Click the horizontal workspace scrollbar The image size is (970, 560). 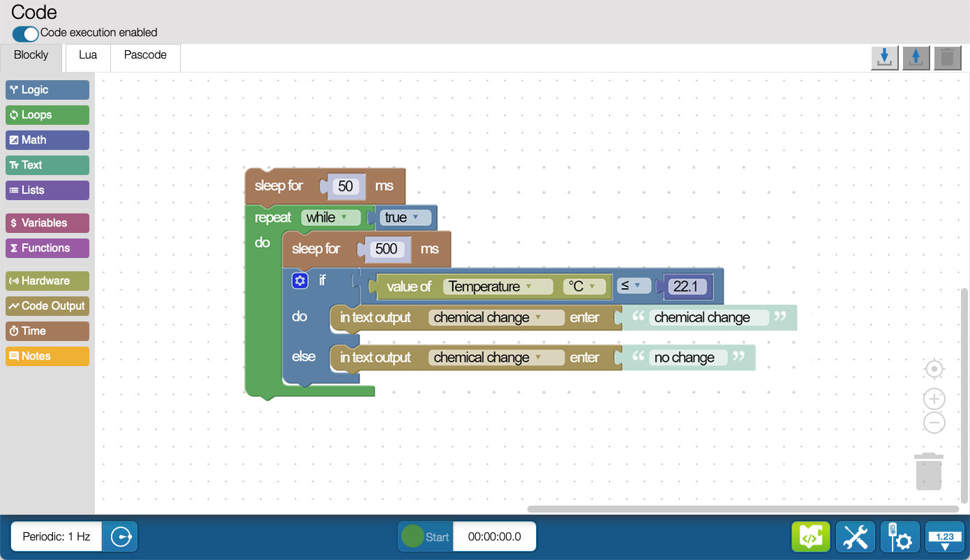click(743, 509)
